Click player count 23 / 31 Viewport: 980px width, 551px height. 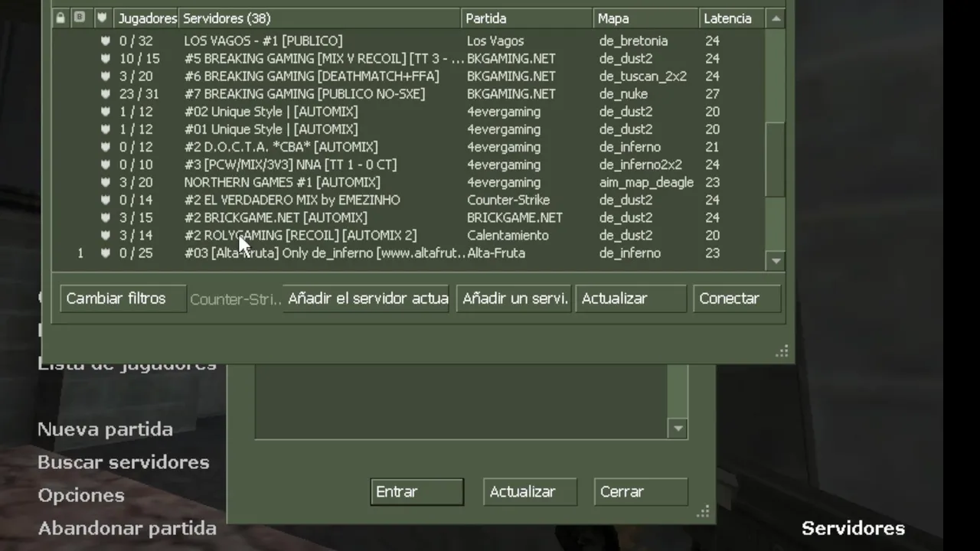point(139,93)
